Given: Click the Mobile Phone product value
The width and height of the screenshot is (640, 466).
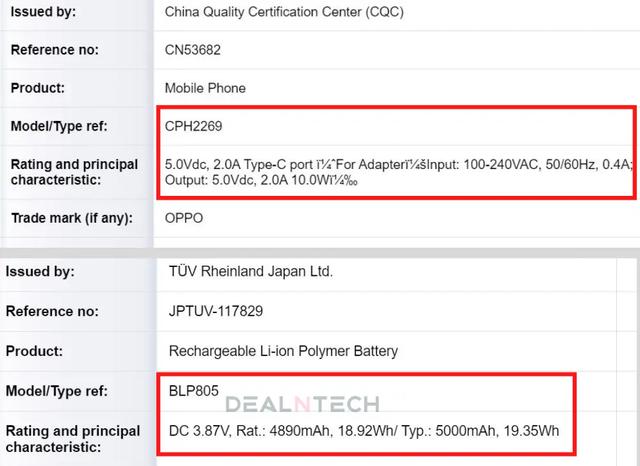Looking at the screenshot, I should [205, 88].
